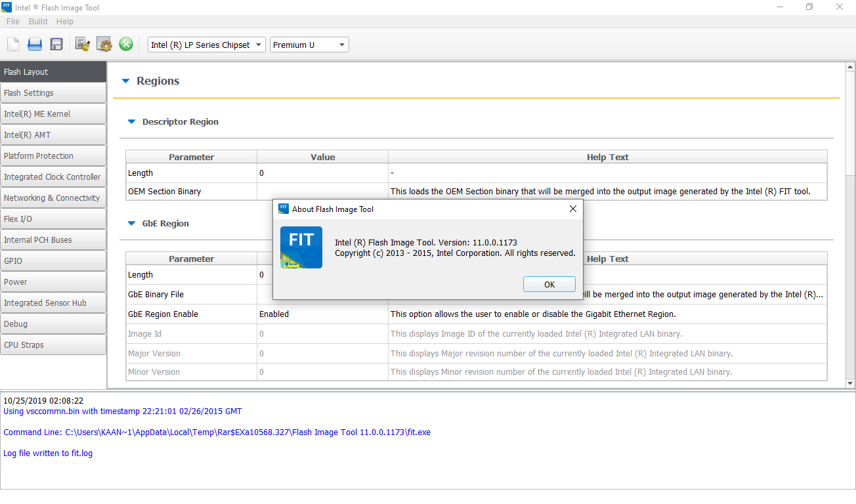This screenshot has height=504, width=856.
Task: Click the Help Text header in Descriptor Region table
Action: click(608, 157)
